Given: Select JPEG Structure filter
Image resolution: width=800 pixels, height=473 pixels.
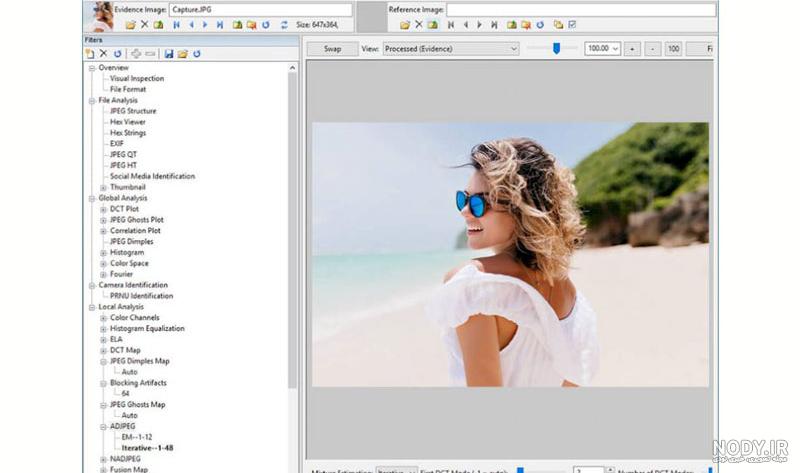Looking at the screenshot, I should (x=133, y=111).
